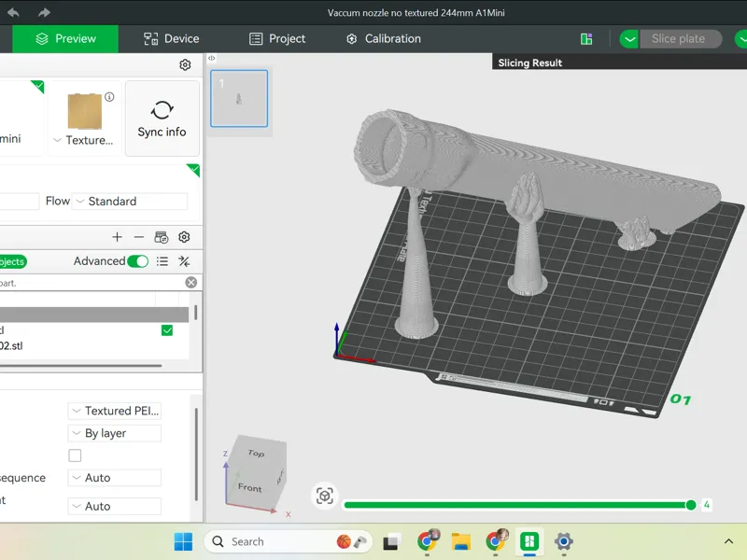Viewport: 747px width, 560px height.
Task: Click the object list scrollbar
Action: click(x=196, y=313)
